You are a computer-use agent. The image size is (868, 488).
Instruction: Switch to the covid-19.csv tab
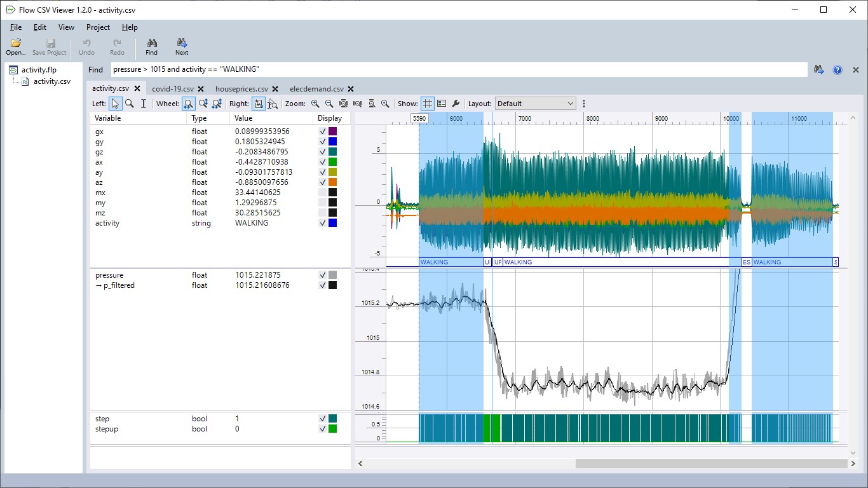coord(173,89)
